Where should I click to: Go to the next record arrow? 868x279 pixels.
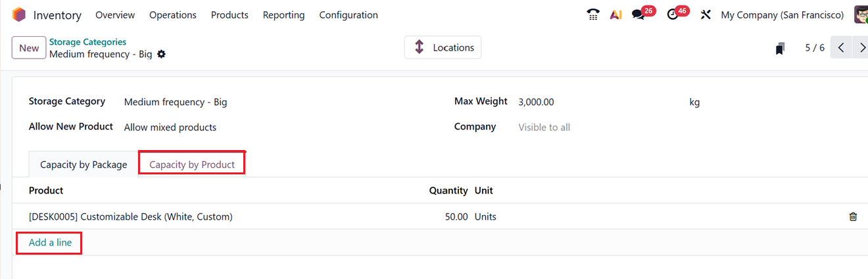pos(861,48)
